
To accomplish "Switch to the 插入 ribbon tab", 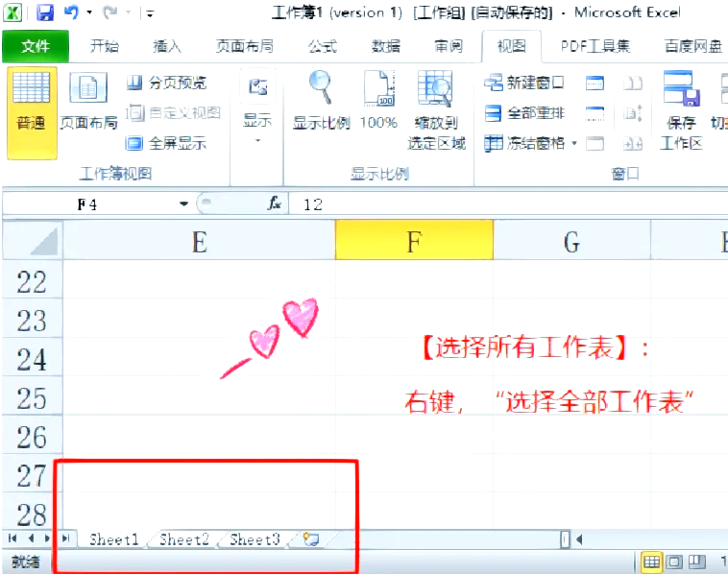I will click(x=167, y=46).
